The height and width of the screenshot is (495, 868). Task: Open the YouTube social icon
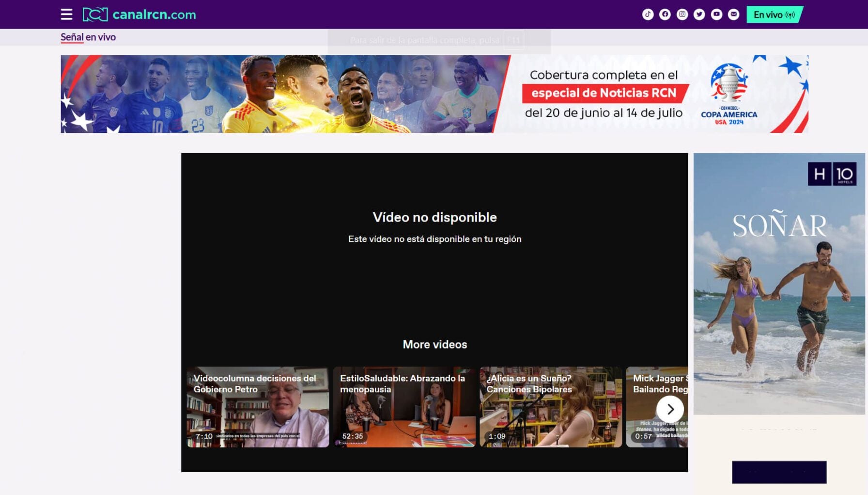pos(716,15)
